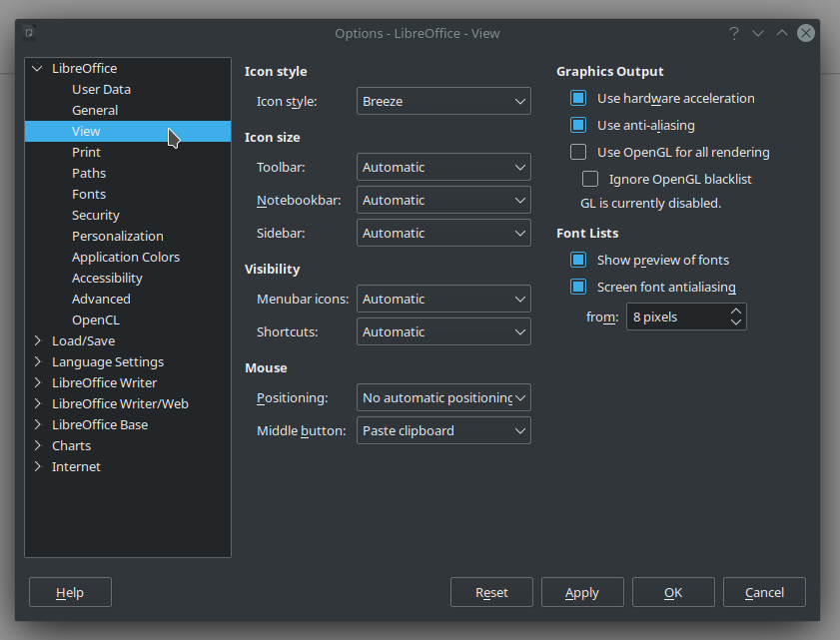Expand the Internet tree node

click(x=37, y=466)
